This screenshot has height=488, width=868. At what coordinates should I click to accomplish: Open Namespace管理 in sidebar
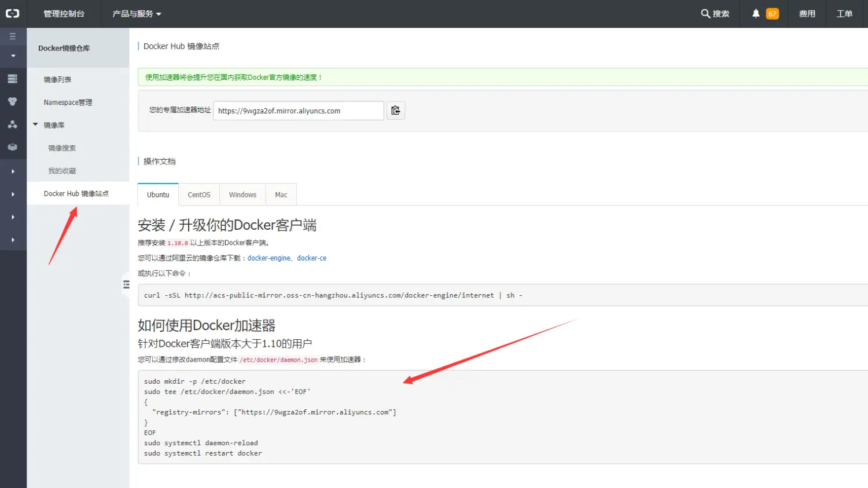(68, 102)
